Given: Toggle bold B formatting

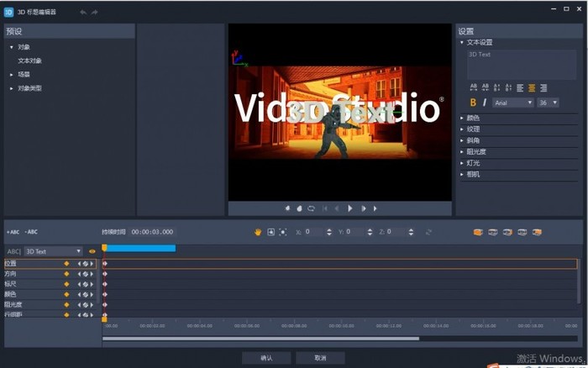Looking at the screenshot, I should click(x=473, y=103).
